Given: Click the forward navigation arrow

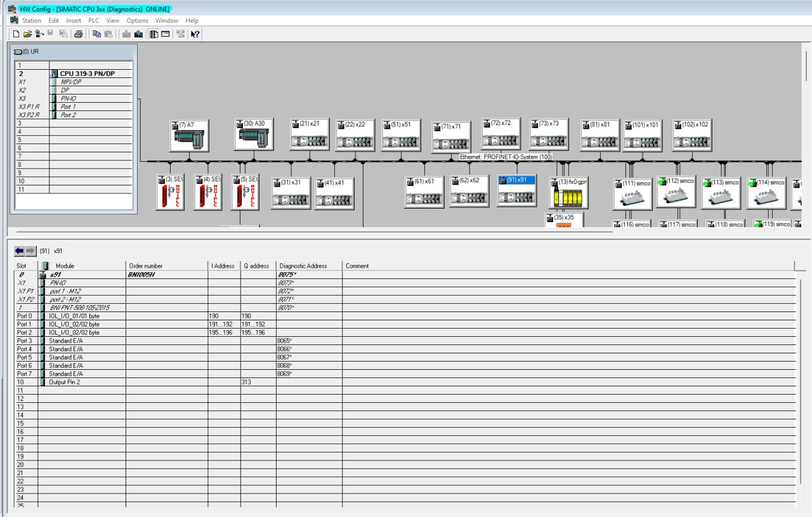Looking at the screenshot, I should (x=30, y=251).
